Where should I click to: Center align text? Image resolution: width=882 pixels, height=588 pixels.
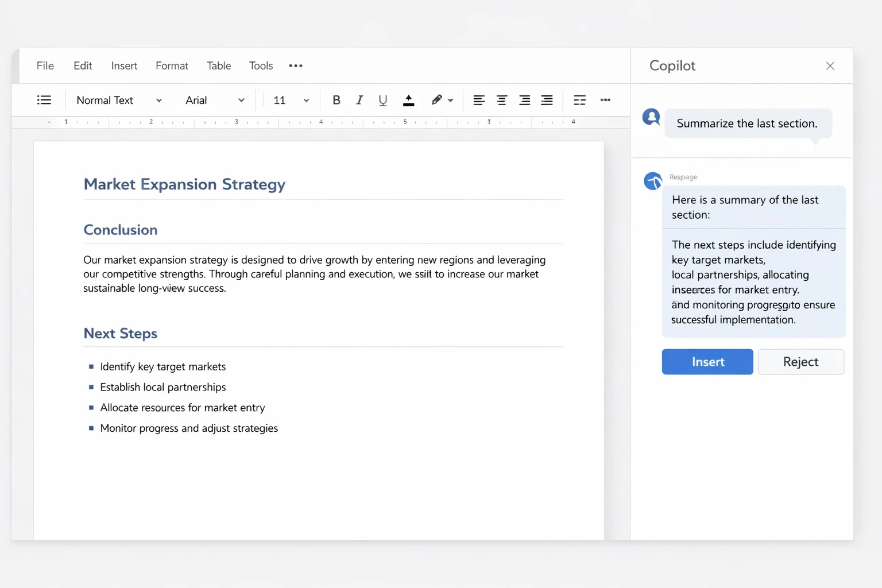coord(501,100)
